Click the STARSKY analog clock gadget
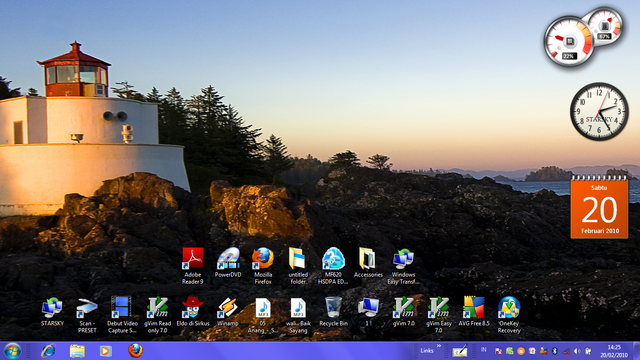 (599, 111)
